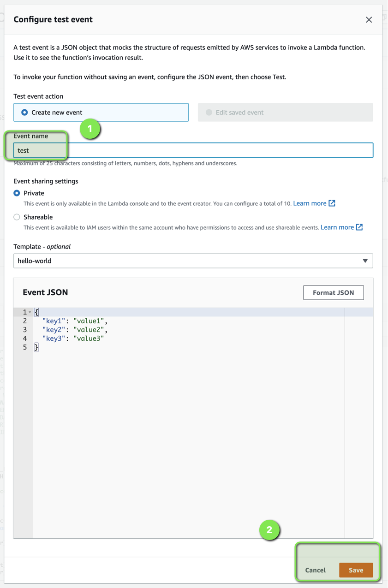
Task: Choose Shareable event sharing setting
Action: [x=17, y=217]
